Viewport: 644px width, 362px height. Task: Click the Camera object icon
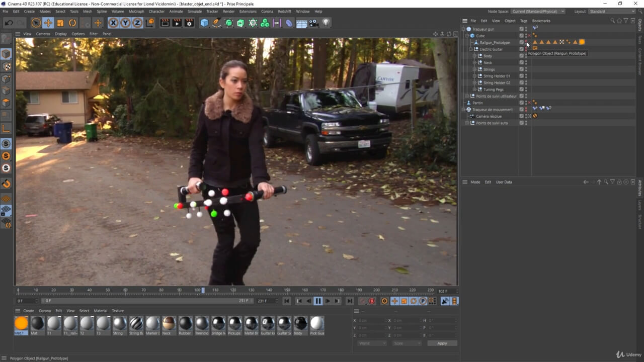tap(313, 23)
